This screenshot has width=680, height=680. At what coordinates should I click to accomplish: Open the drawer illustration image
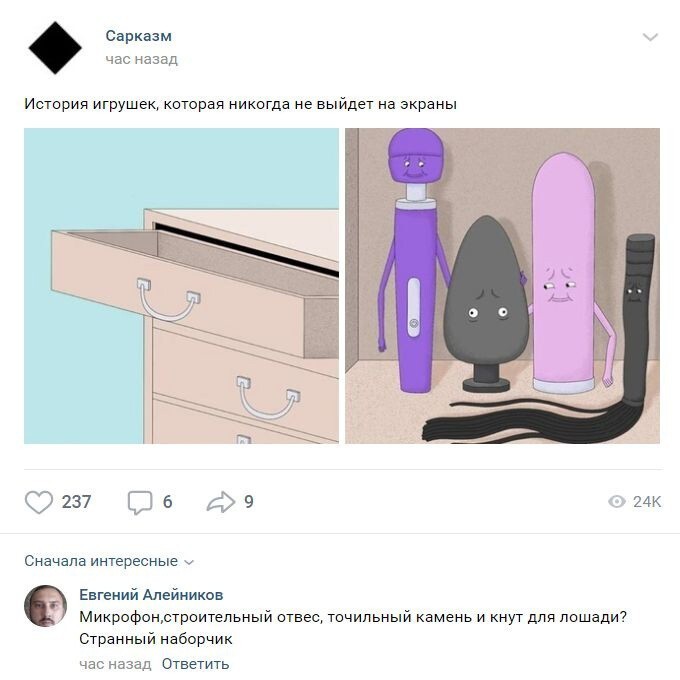point(181,286)
